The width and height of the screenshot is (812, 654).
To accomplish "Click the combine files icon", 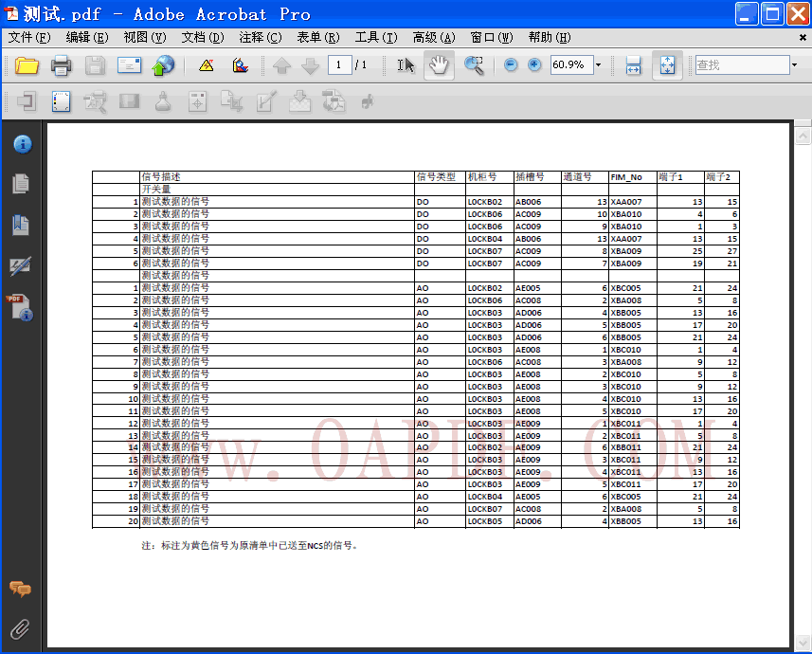I will coord(241,65).
